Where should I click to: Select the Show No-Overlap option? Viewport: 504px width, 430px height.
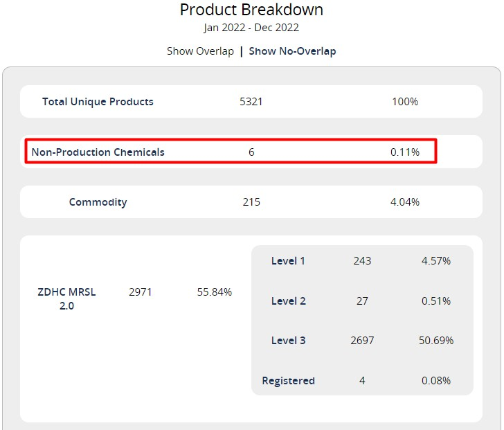coord(292,51)
